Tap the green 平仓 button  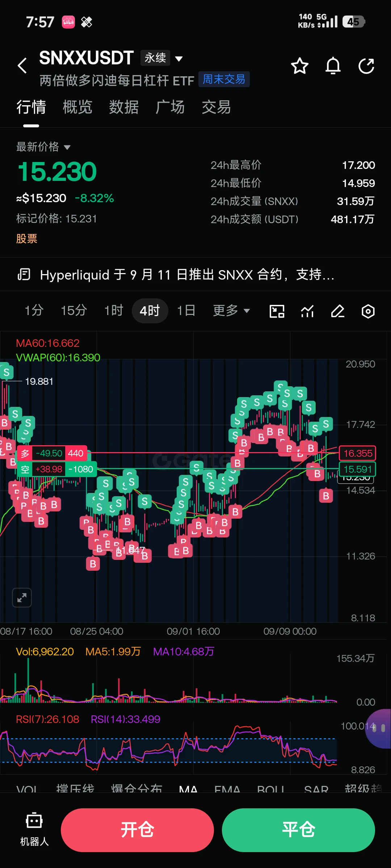[298, 830]
